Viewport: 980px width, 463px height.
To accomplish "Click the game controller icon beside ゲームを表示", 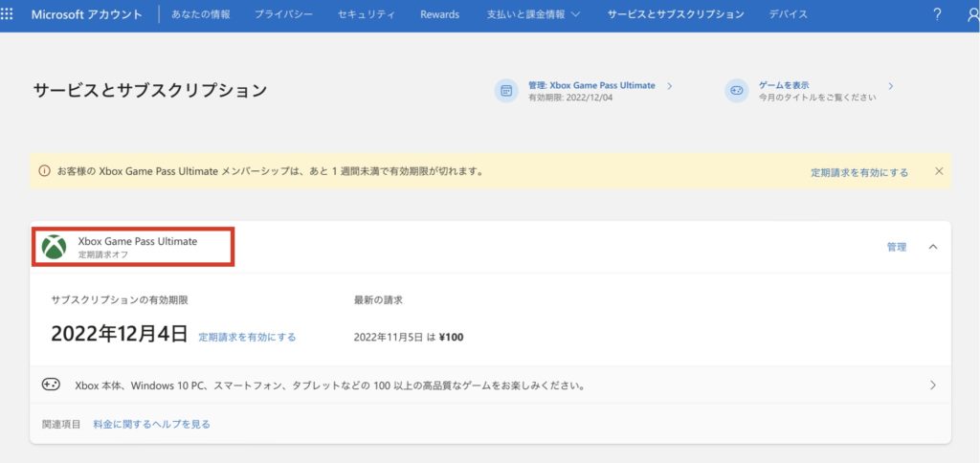I will click(x=737, y=90).
